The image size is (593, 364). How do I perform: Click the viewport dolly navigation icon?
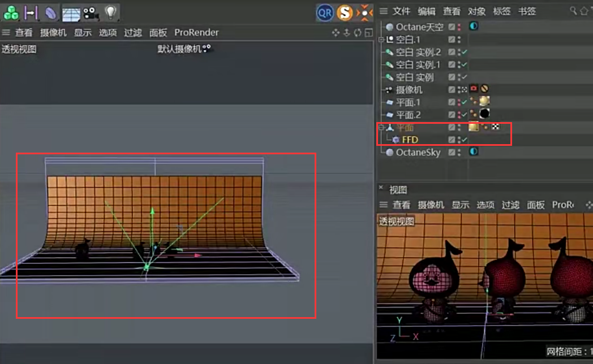pos(346,33)
